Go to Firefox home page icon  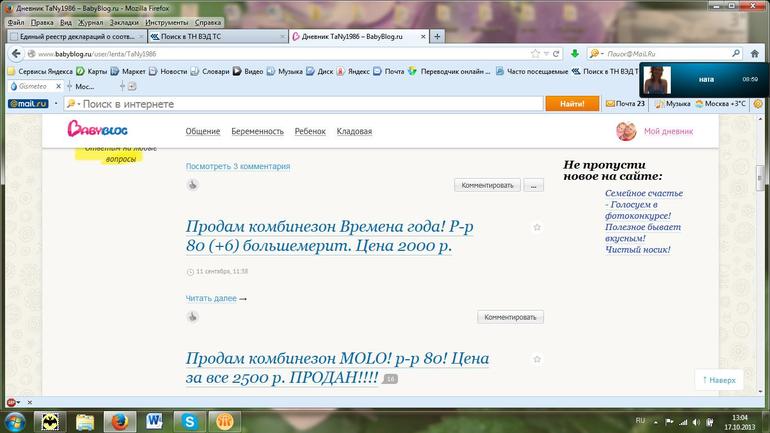tap(755, 54)
